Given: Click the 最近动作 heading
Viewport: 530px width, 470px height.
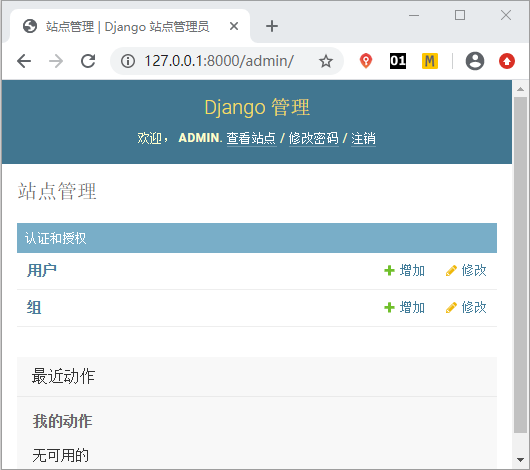Looking at the screenshot, I should pyautogui.click(x=63, y=376).
